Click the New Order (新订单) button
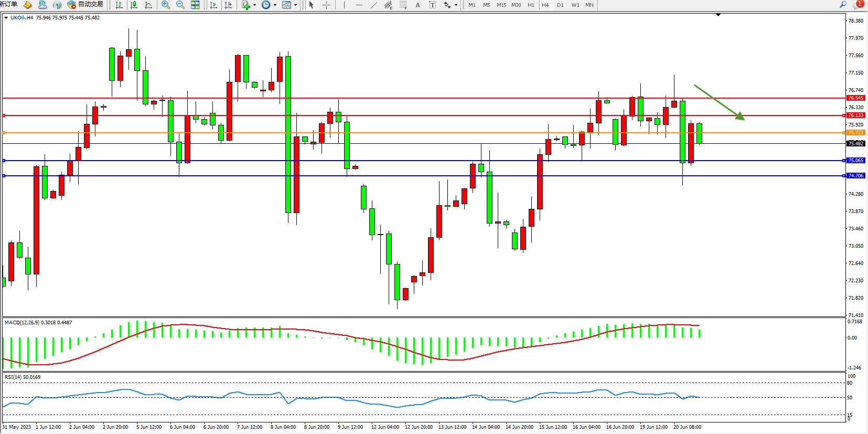Viewport: 868px width, 434px height. coord(9,5)
